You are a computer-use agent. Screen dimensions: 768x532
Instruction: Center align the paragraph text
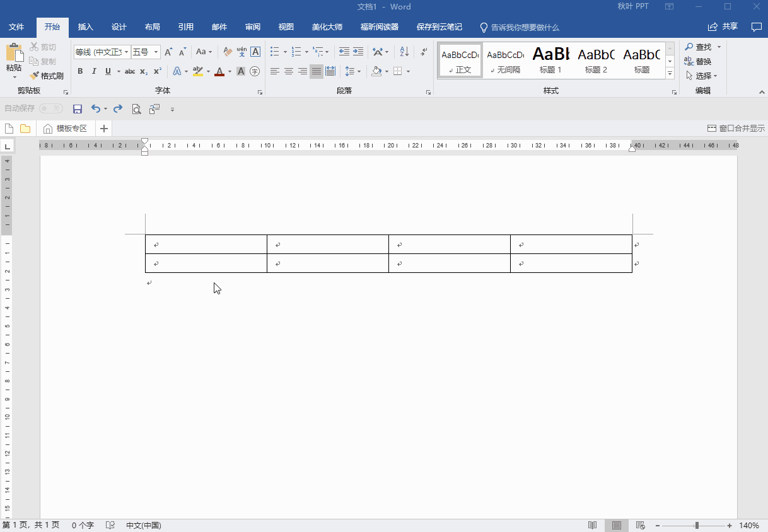pyautogui.click(x=289, y=71)
